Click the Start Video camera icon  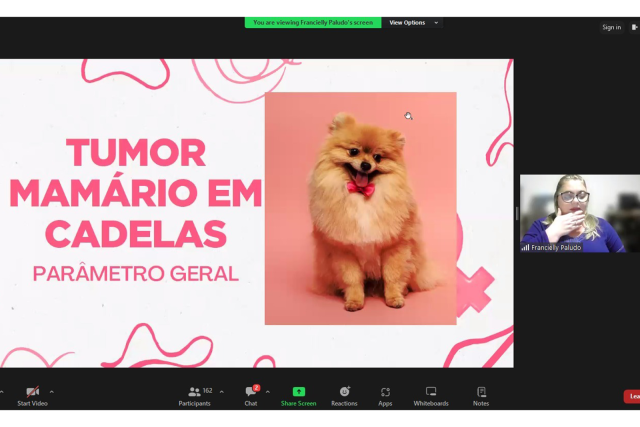point(32,391)
